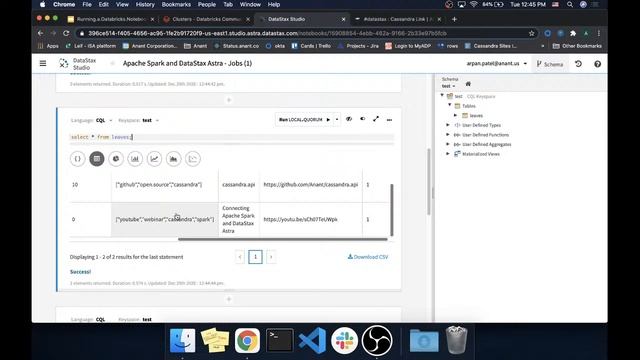The width and height of the screenshot is (640, 360).
Task: Click into the select * from leaves editor
Action: pyautogui.click(x=232, y=137)
